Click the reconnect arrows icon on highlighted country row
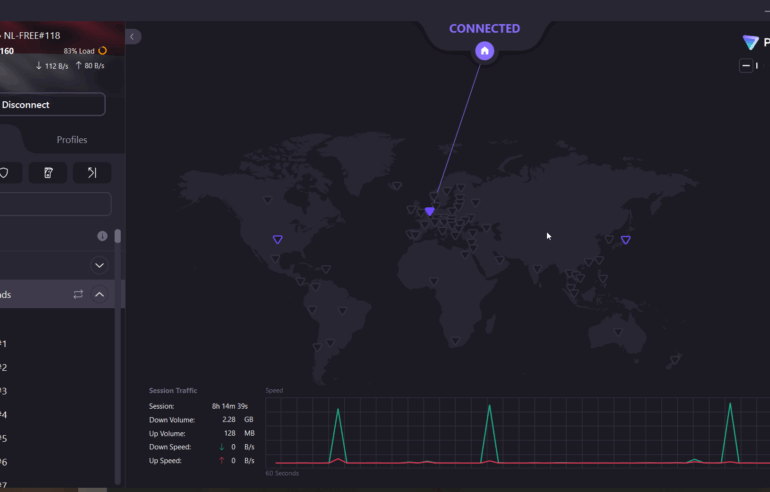770x492 pixels. click(78, 295)
